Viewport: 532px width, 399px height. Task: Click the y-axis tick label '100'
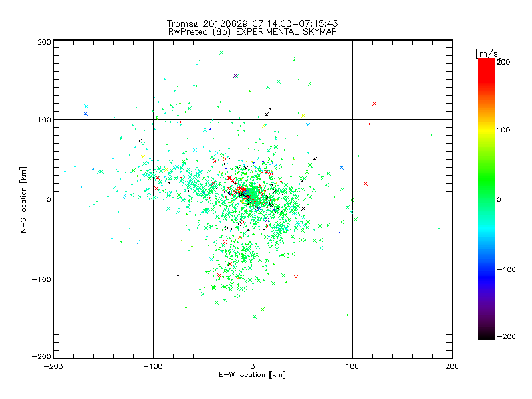click(44, 120)
